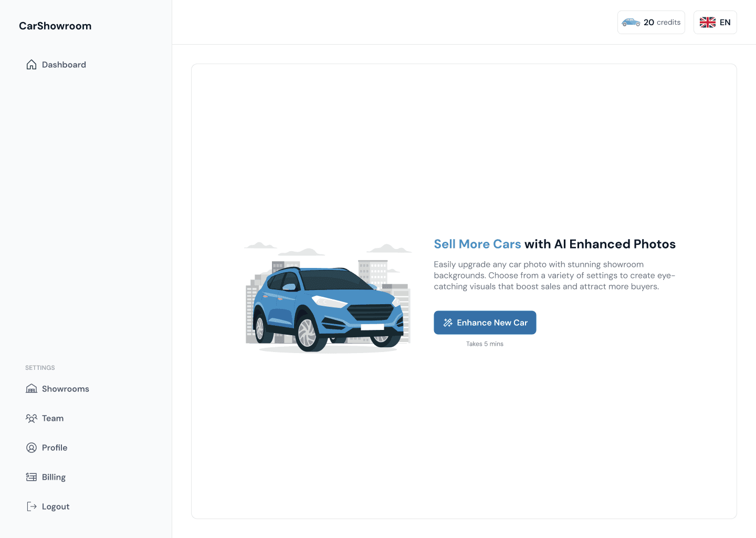The height and width of the screenshot is (538, 756).
Task: Click the magic wand icon on button
Action: (x=448, y=323)
